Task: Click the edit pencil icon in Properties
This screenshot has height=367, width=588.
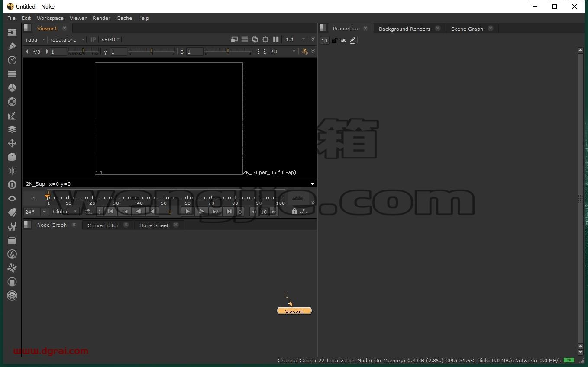Action: coord(353,40)
